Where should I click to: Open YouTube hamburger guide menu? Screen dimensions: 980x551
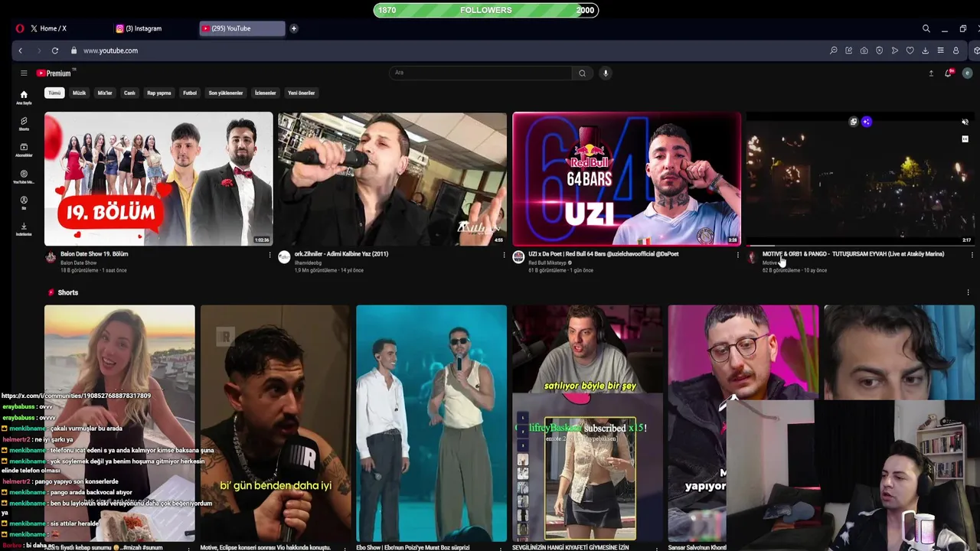24,73
